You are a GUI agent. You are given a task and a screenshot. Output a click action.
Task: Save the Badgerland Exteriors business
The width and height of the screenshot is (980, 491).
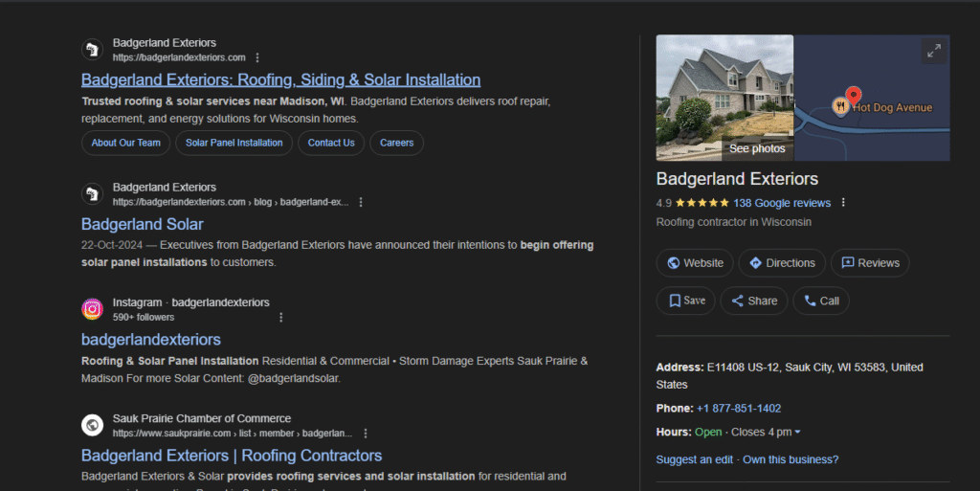[x=685, y=301]
